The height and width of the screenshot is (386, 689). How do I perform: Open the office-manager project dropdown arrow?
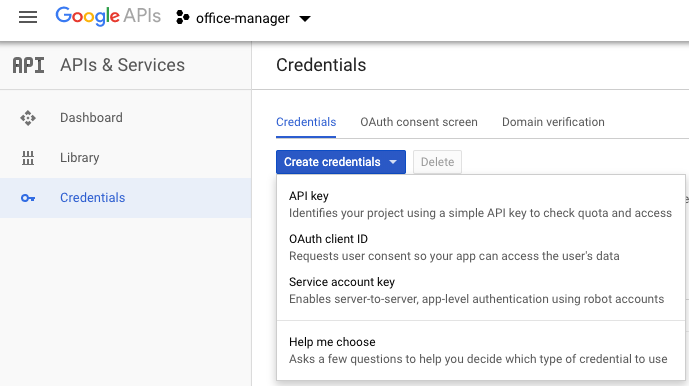(x=305, y=18)
